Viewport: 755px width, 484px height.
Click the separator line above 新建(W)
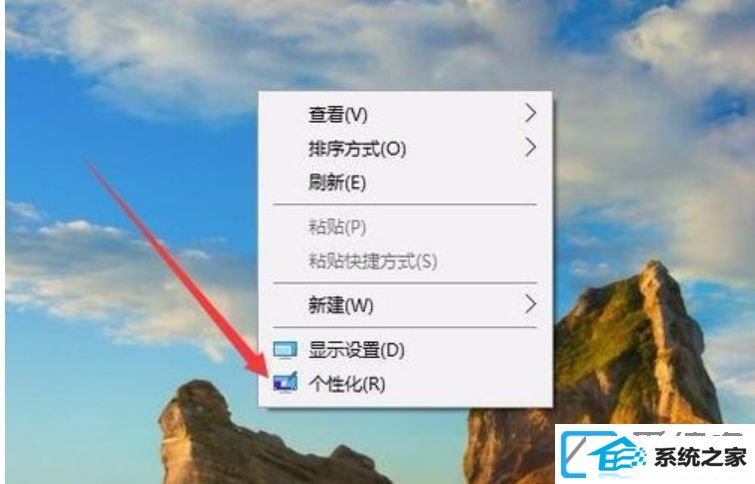click(405, 282)
